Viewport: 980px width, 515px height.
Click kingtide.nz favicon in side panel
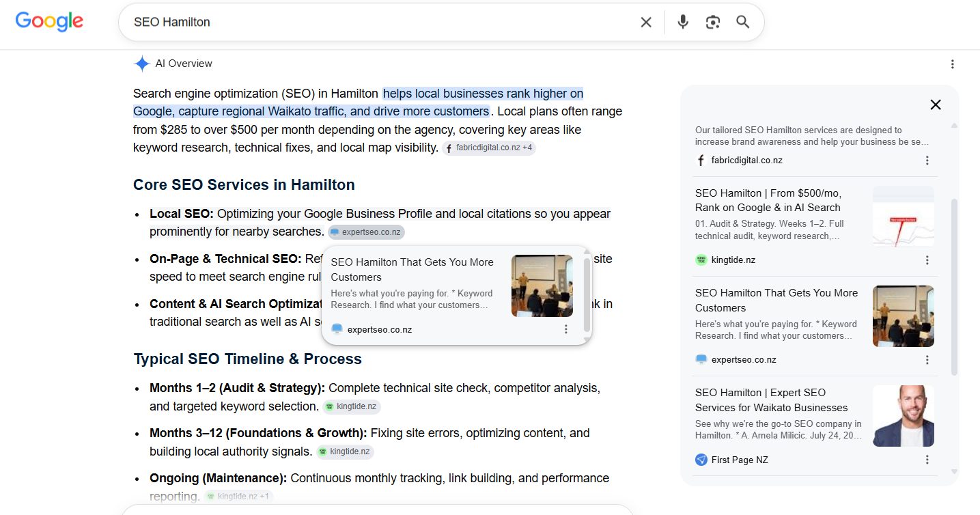(701, 260)
